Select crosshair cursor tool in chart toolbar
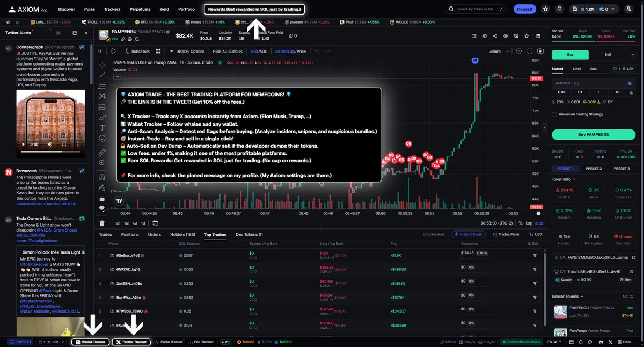Image resolution: width=644 pixels, height=347 pixels. tap(102, 64)
